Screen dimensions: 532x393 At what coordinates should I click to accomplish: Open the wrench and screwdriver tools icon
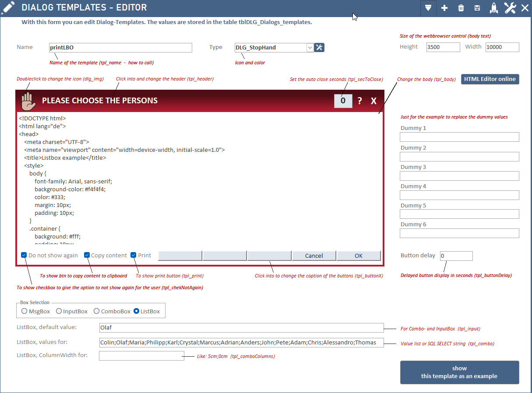510,8
